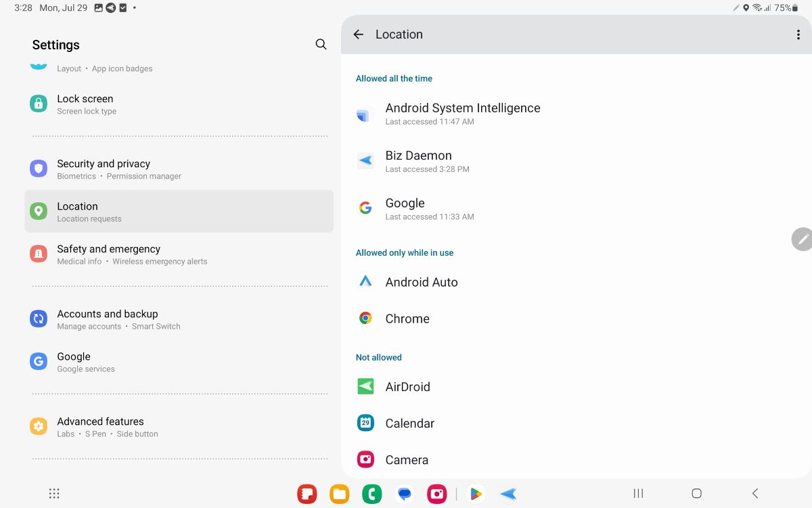This screenshot has width=812, height=508.
Task: Open Lock screen settings
Action: tap(85, 103)
